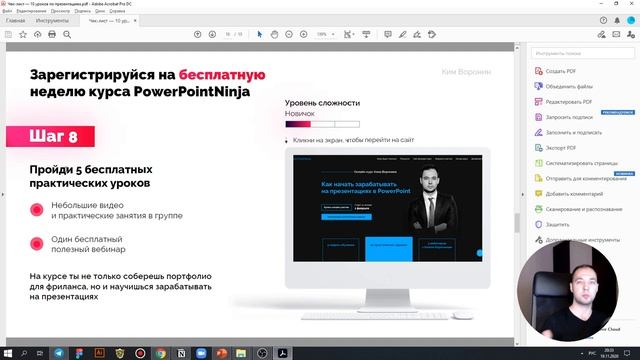640x360 pixels.
Task: Open the Файл menu
Action: tap(7, 11)
